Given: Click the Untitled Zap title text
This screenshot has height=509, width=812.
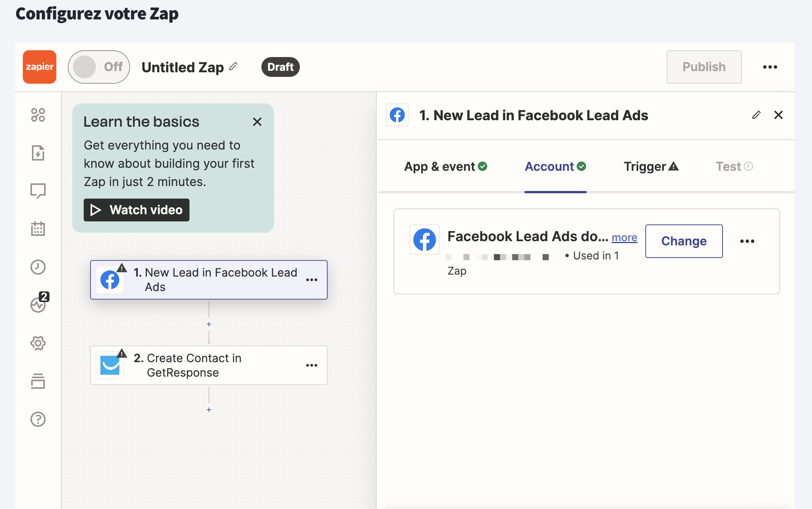Looking at the screenshot, I should tap(183, 67).
